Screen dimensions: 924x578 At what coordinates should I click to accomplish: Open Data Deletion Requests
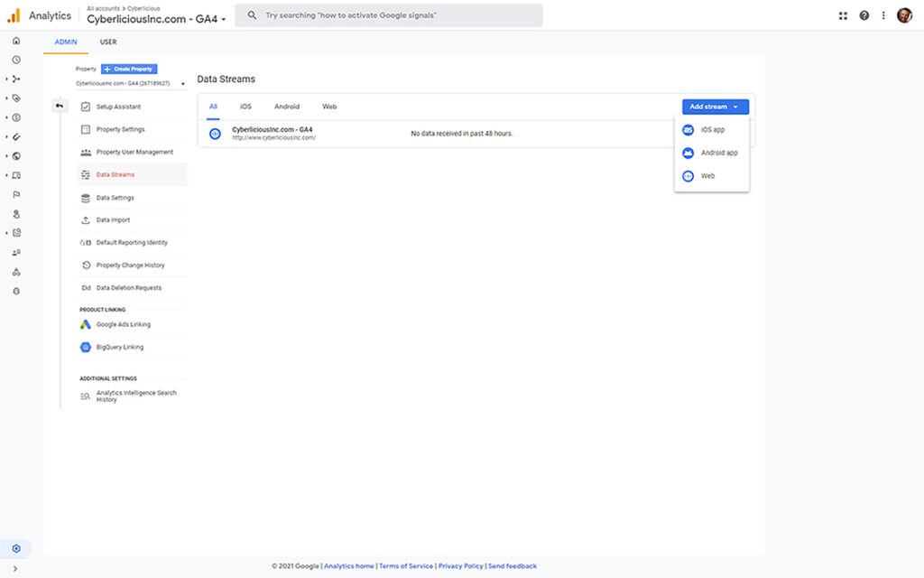133,288
